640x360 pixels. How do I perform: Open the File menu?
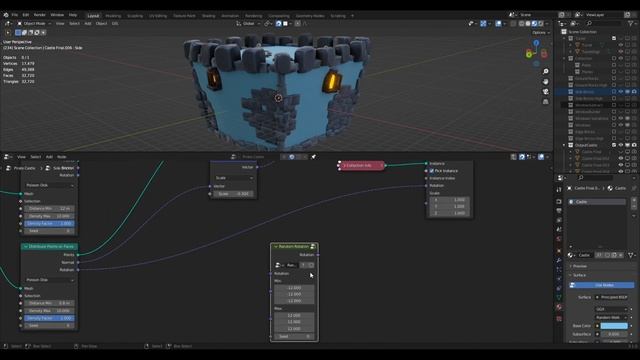coord(15,15)
